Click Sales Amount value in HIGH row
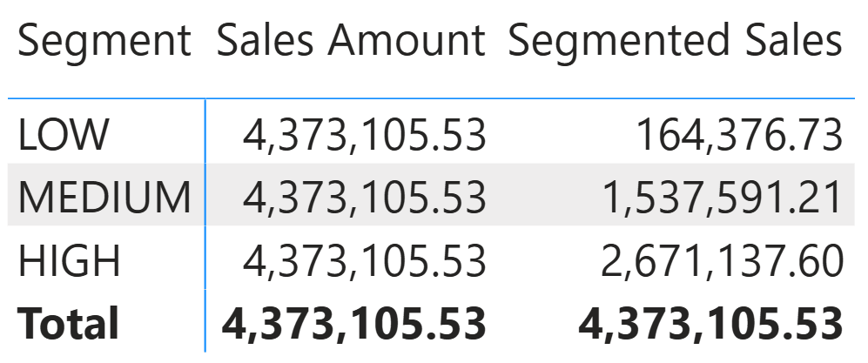Viewport: 868px width, 363px height. point(364,261)
